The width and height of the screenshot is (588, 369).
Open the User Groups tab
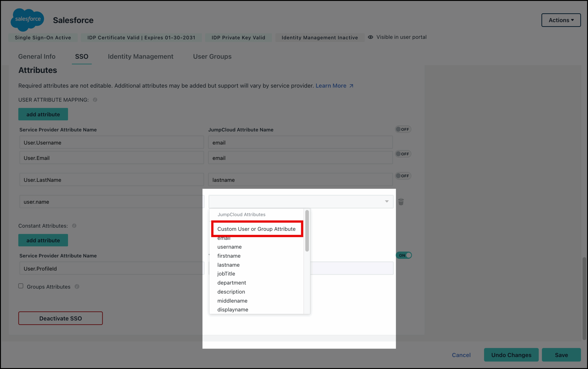pos(212,56)
